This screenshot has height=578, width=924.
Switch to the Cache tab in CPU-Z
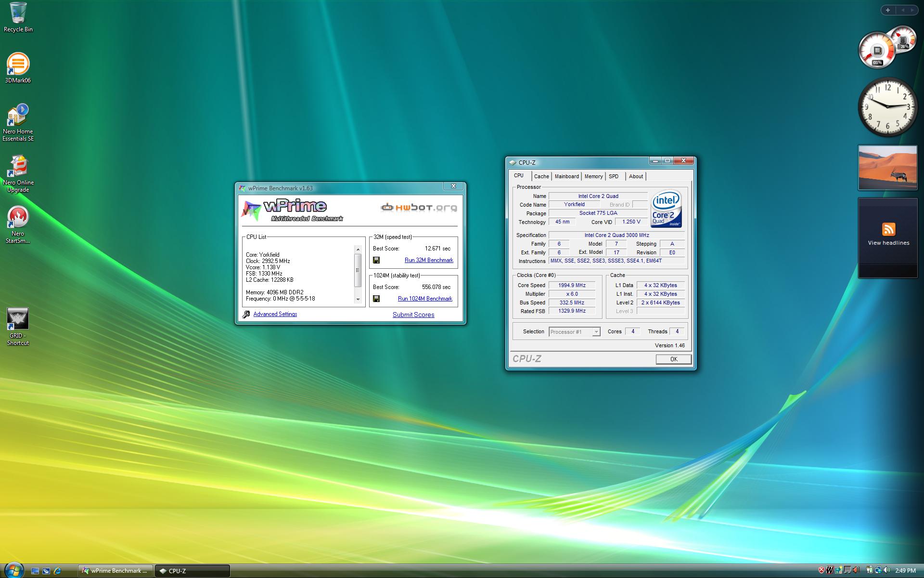point(541,176)
